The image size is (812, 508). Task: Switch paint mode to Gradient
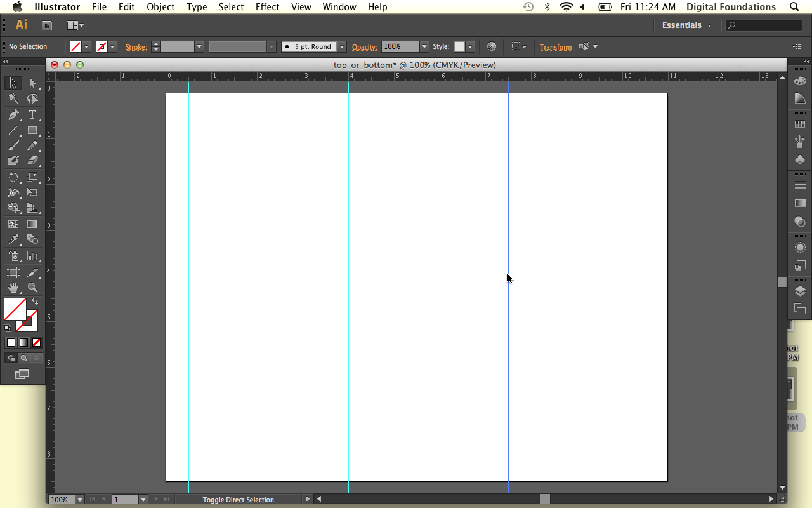pos(23,343)
